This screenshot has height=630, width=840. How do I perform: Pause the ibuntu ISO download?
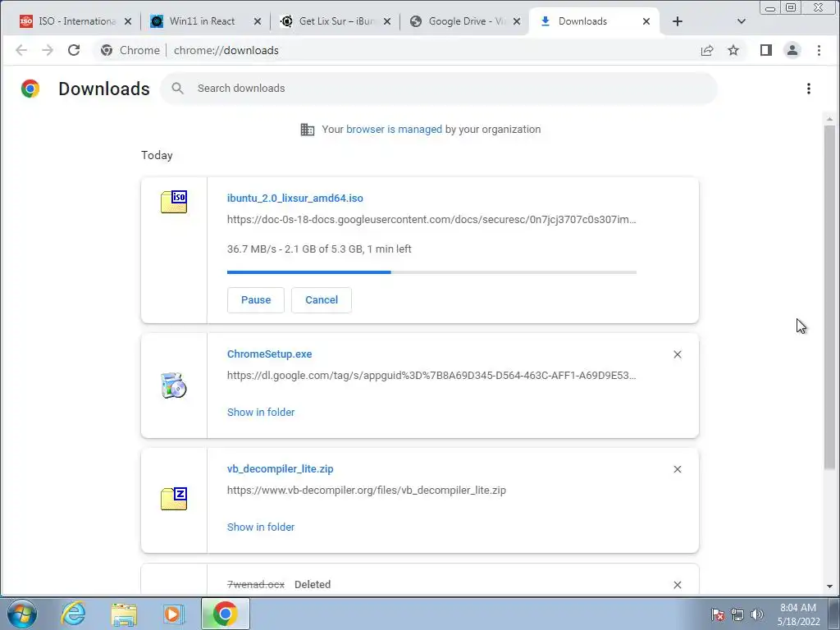pos(256,300)
